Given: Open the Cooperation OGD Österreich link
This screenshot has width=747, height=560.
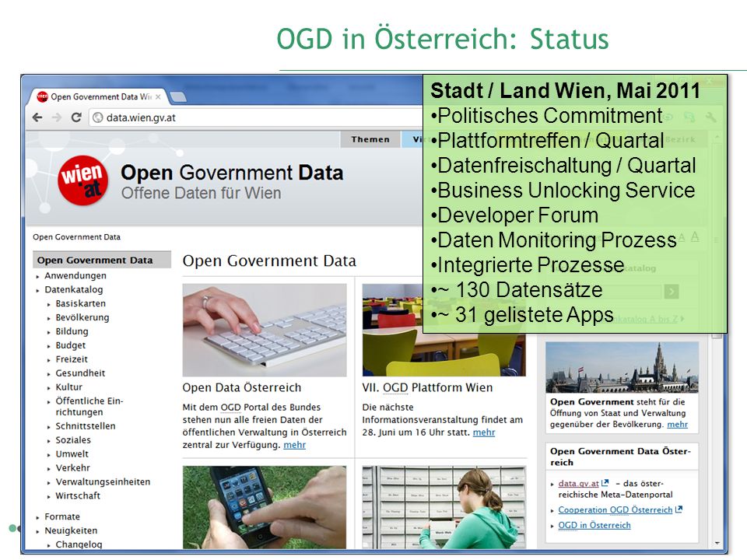Looking at the screenshot, I should (615, 510).
